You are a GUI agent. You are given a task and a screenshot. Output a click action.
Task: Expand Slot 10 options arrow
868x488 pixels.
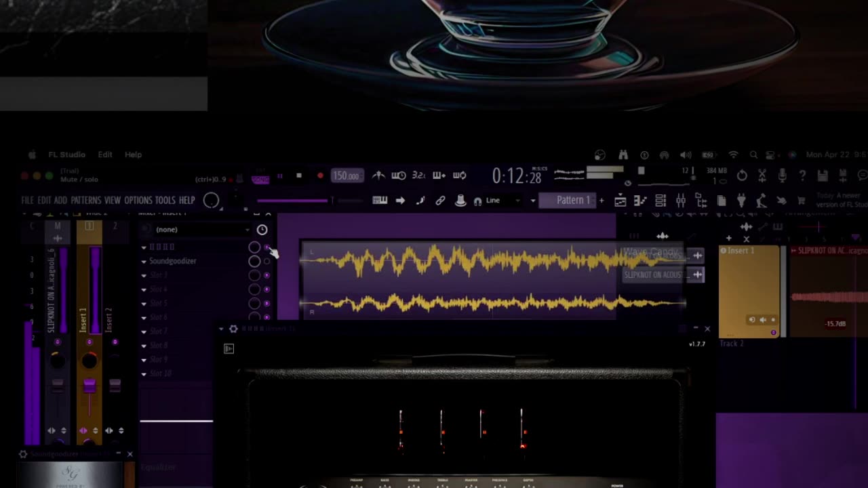click(x=144, y=374)
